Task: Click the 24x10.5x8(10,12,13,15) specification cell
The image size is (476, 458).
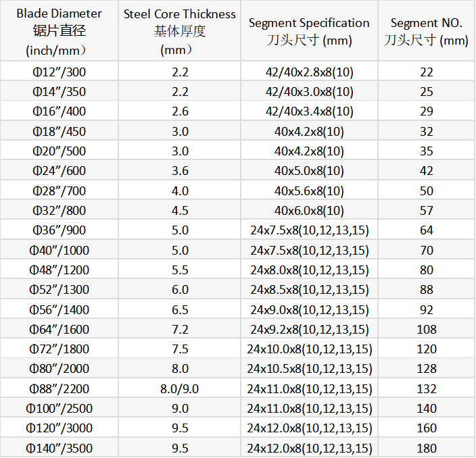Action: coord(309,369)
